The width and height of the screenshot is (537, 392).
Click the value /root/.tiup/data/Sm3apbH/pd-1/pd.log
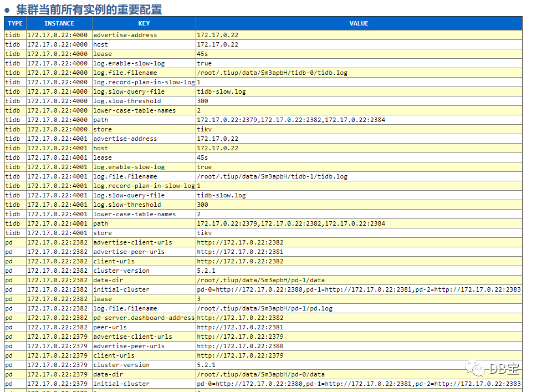click(x=264, y=308)
